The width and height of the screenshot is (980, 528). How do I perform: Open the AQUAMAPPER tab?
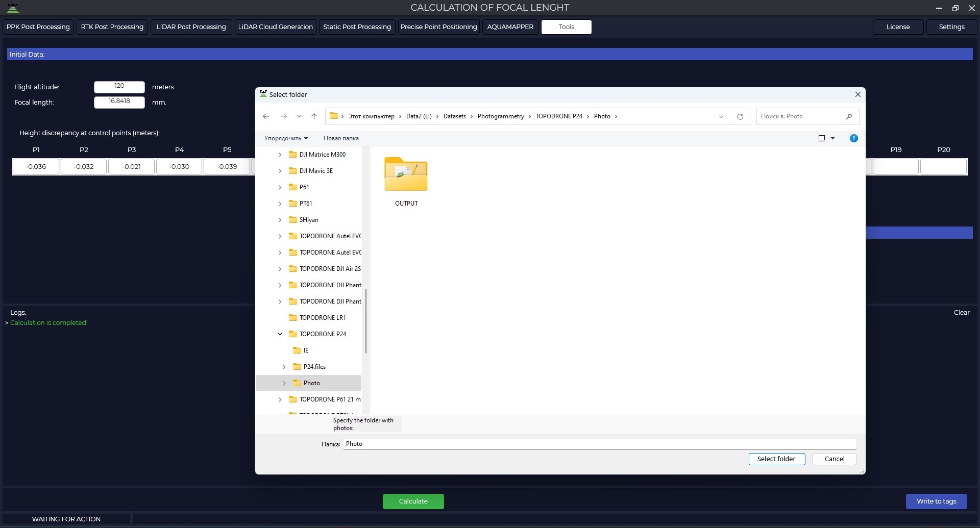[x=510, y=27]
